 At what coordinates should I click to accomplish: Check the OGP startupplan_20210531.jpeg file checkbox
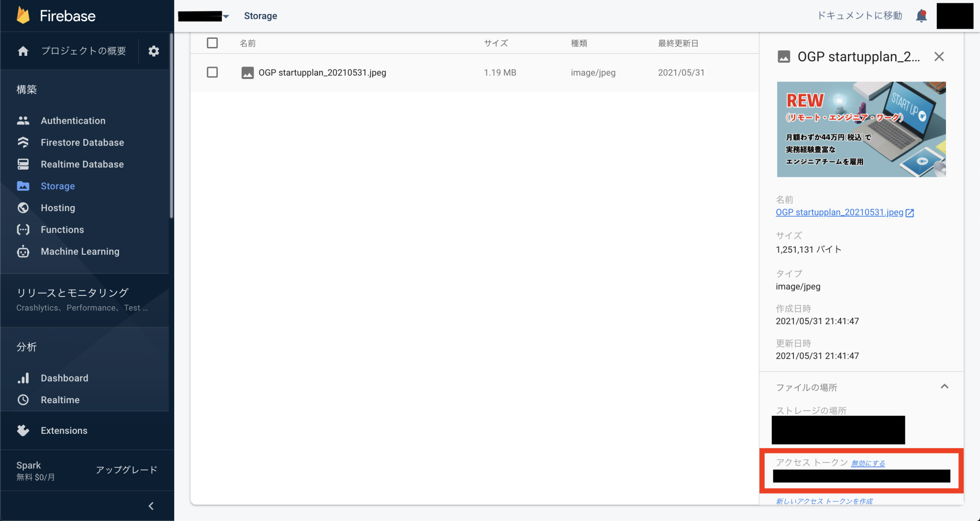[212, 72]
